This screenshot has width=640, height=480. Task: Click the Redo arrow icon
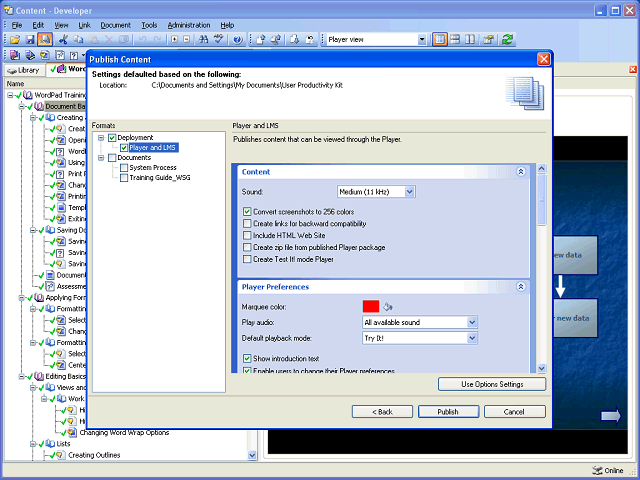tap(157, 39)
